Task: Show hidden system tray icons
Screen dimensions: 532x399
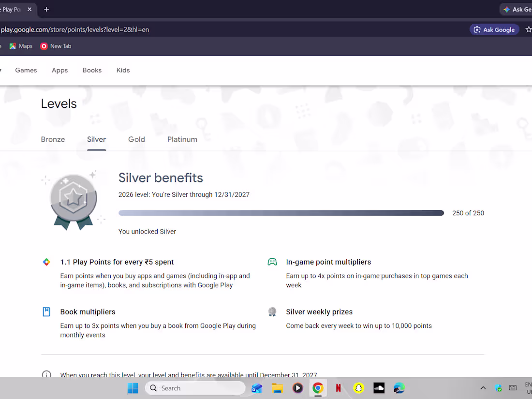Action: pyautogui.click(x=483, y=388)
